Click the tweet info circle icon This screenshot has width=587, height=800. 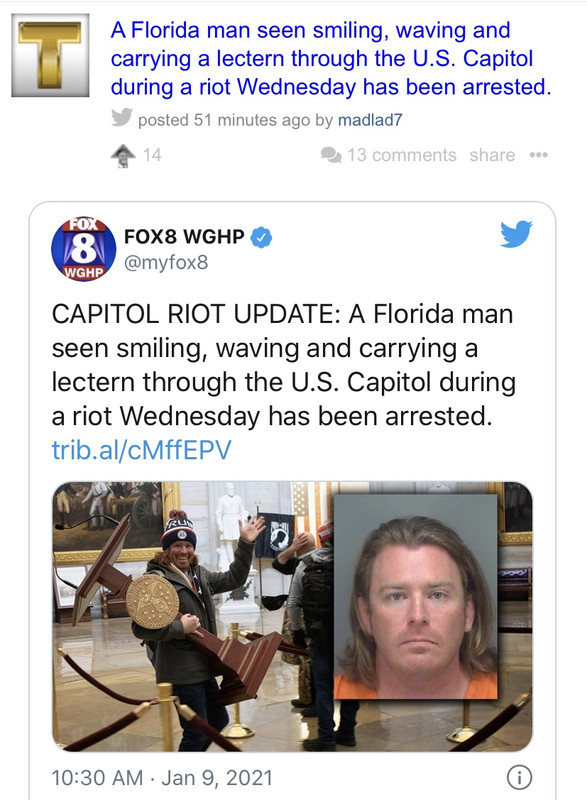(519, 778)
